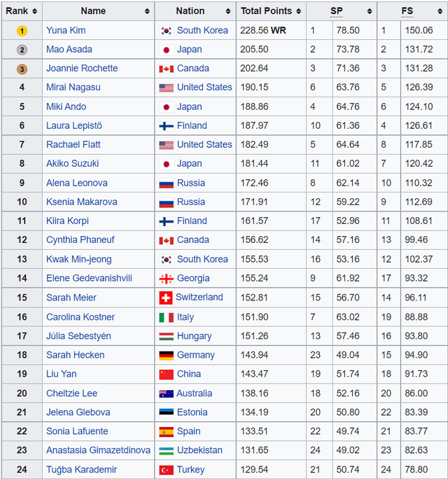Image resolution: width=448 pixels, height=479 pixels.
Task: Click the Hungary flag icon
Action: pos(166,336)
